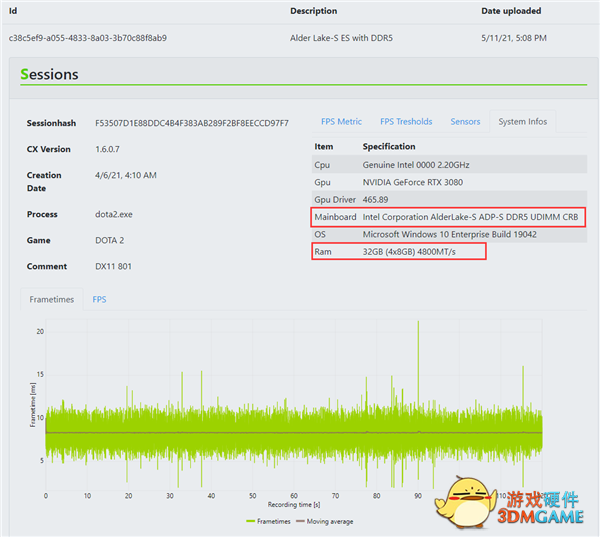Click upload date 5/11/21, 5:08 PM
The width and height of the screenshot is (600, 537).
coord(514,38)
